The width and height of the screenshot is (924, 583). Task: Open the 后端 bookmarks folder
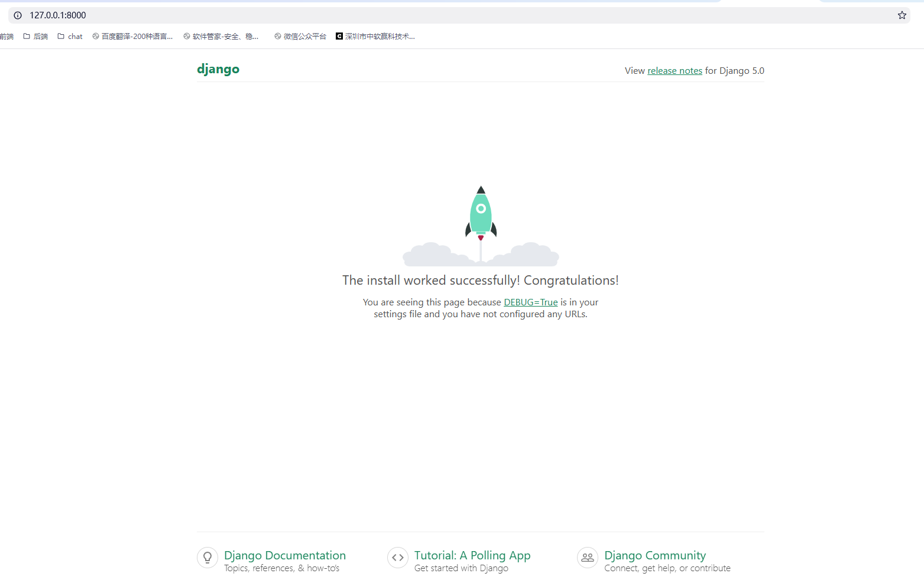pyautogui.click(x=35, y=36)
